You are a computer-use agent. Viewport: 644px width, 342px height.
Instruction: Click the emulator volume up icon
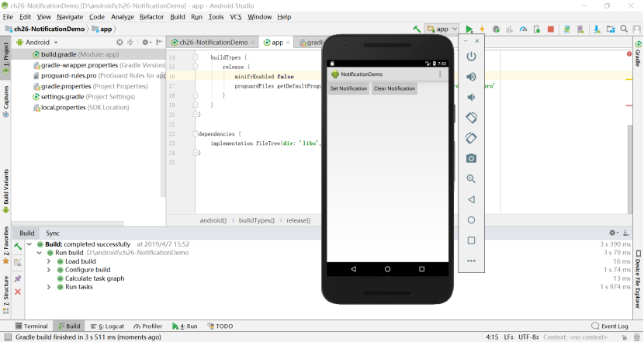click(471, 77)
